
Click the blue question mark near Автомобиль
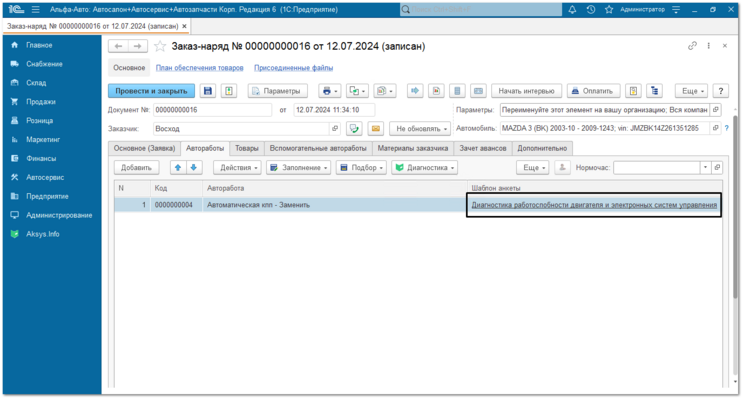point(726,128)
